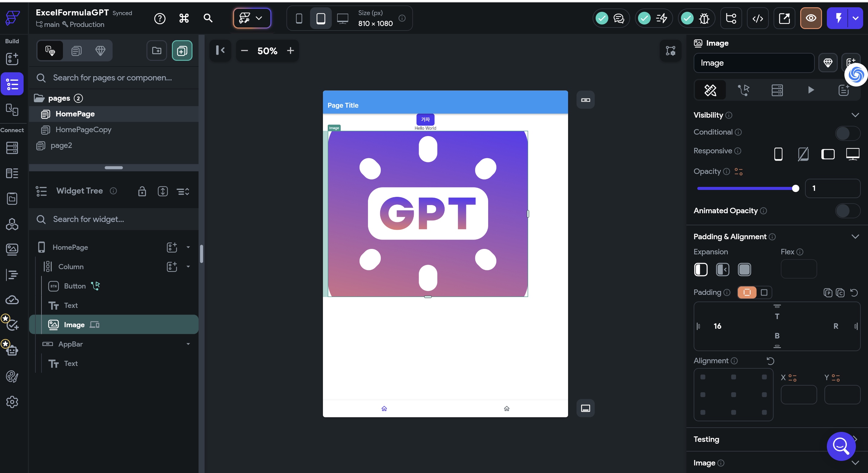868x473 pixels.
Task: Select the tablet device preview
Action: (321, 18)
